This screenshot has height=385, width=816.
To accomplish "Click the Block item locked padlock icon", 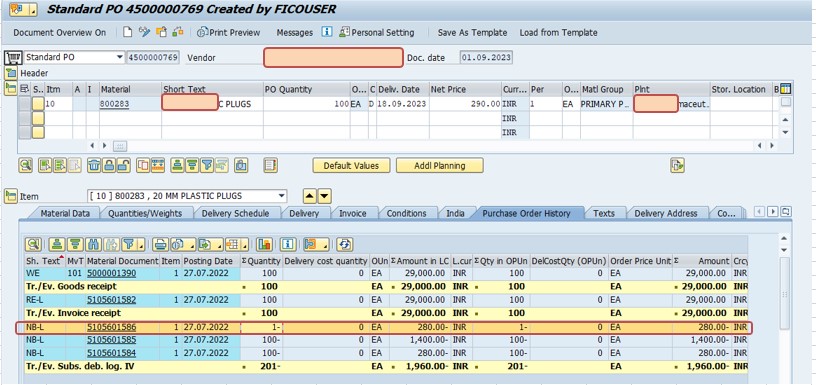I will pyautogui.click(x=108, y=165).
